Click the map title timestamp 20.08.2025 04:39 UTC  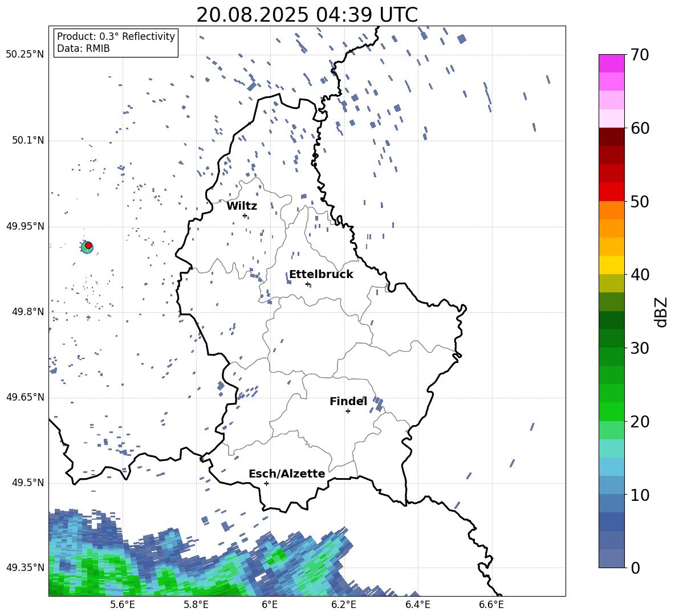tap(307, 15)
